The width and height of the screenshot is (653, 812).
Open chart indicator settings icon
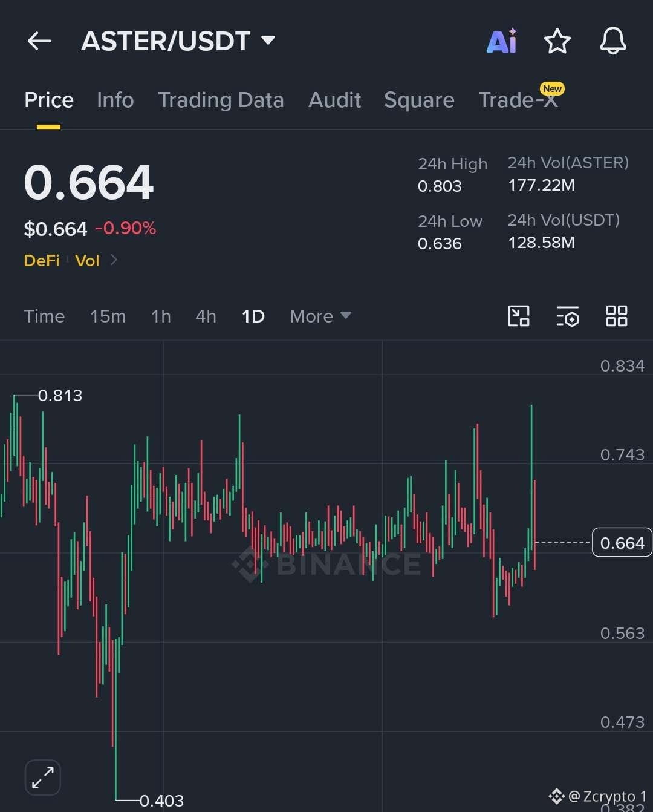tap(567, 316)
